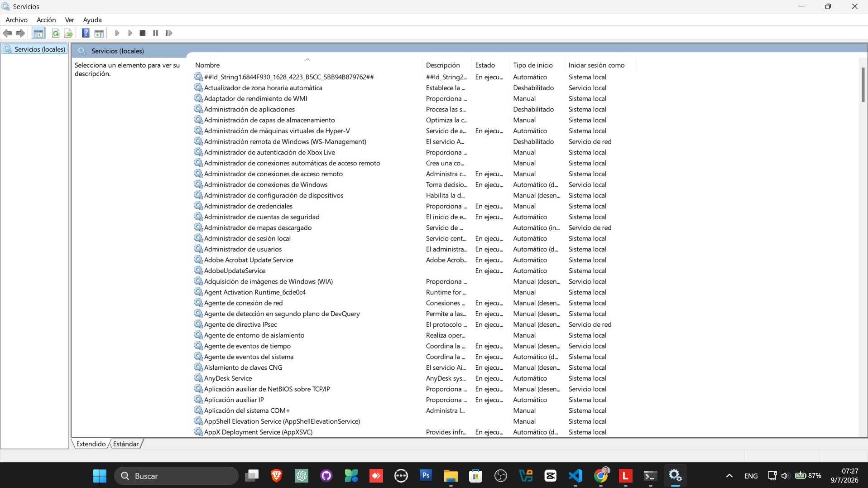Go forward with the toolbar forward arrow

click(x=20, y=33)
